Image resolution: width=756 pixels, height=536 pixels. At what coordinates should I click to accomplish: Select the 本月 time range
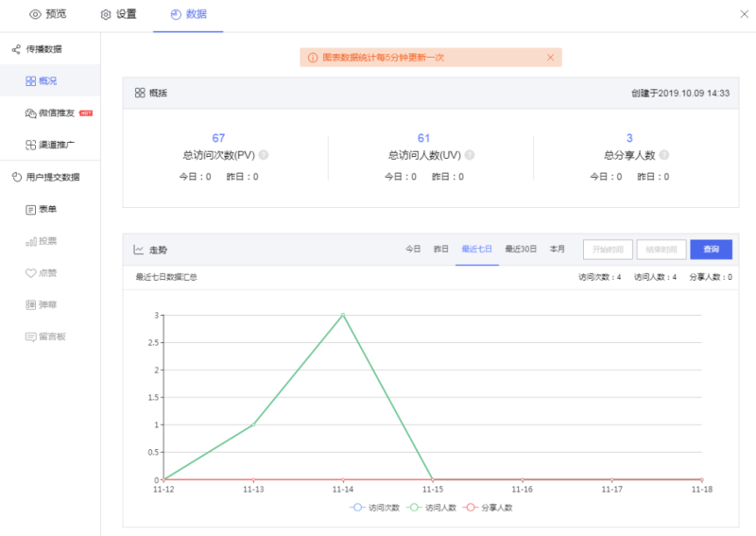click(x=558, y=250)
